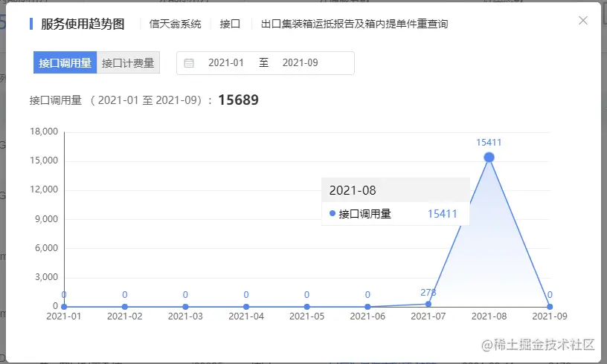Click the 2021-05 x-axis label
The width and height of the screenshot is (607, 364).
(x=307, y=316)
